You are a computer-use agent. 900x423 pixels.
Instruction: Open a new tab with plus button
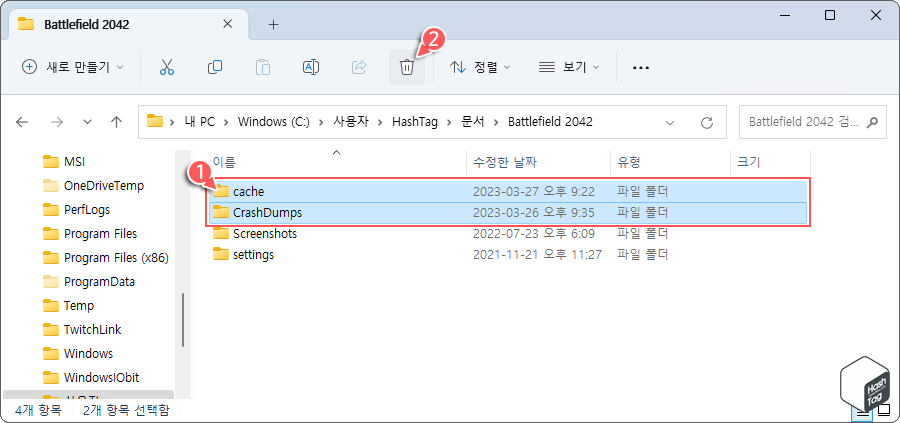tap(274, 24)
